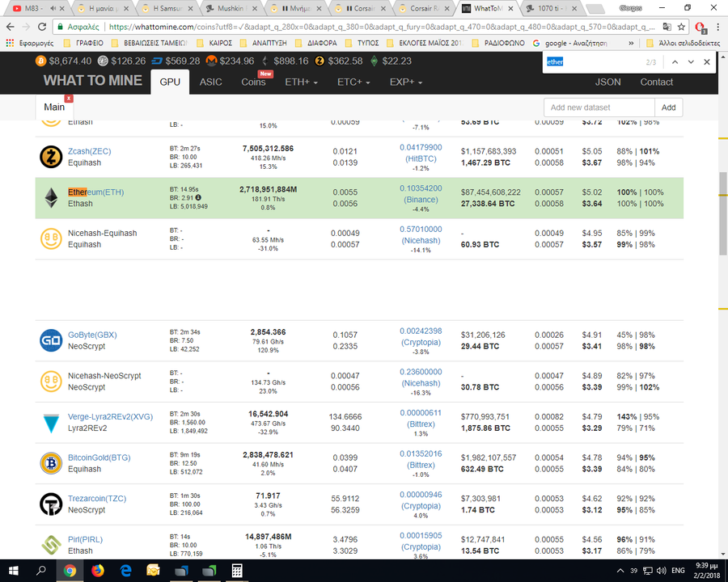This screenshot has height=582, width=728.
Task: Switch to the 1070 ti browser tab
Action: coord(551,8)
